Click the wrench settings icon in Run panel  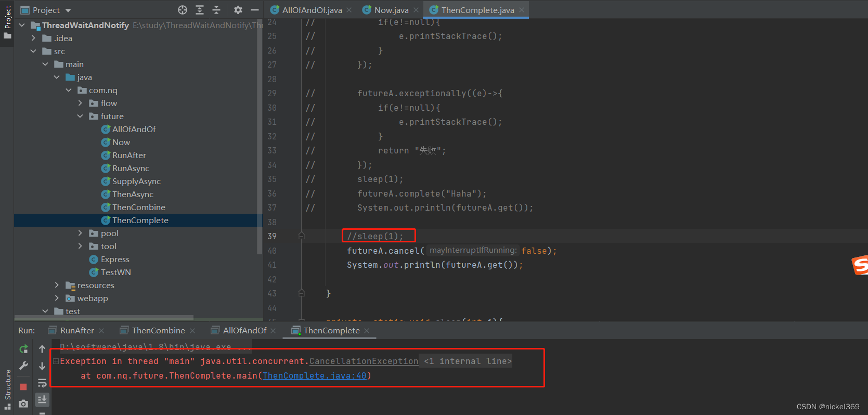[x=23, y=366]
